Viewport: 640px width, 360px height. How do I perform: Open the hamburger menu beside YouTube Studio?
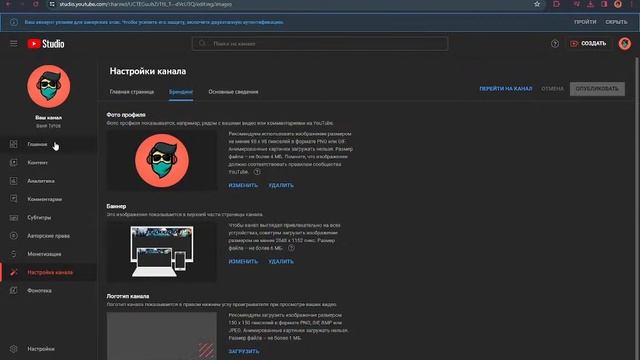coord(13,44)
